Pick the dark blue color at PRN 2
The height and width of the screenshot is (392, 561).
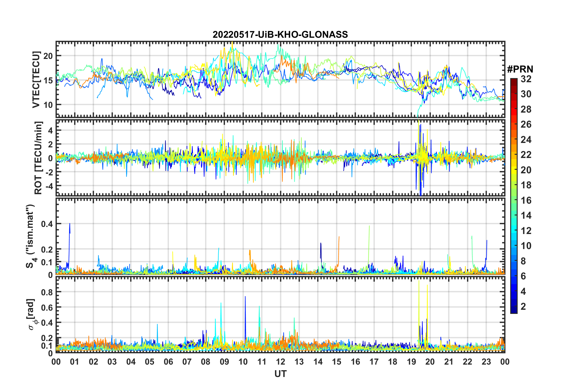click(x=514, y=307)
